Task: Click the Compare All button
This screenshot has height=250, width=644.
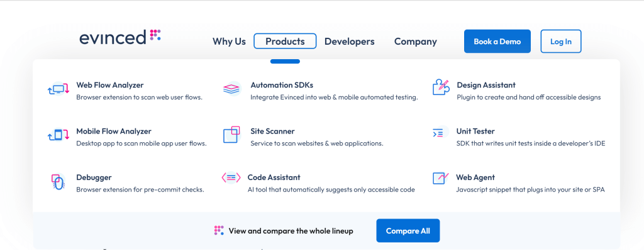Action: (408, 230)
